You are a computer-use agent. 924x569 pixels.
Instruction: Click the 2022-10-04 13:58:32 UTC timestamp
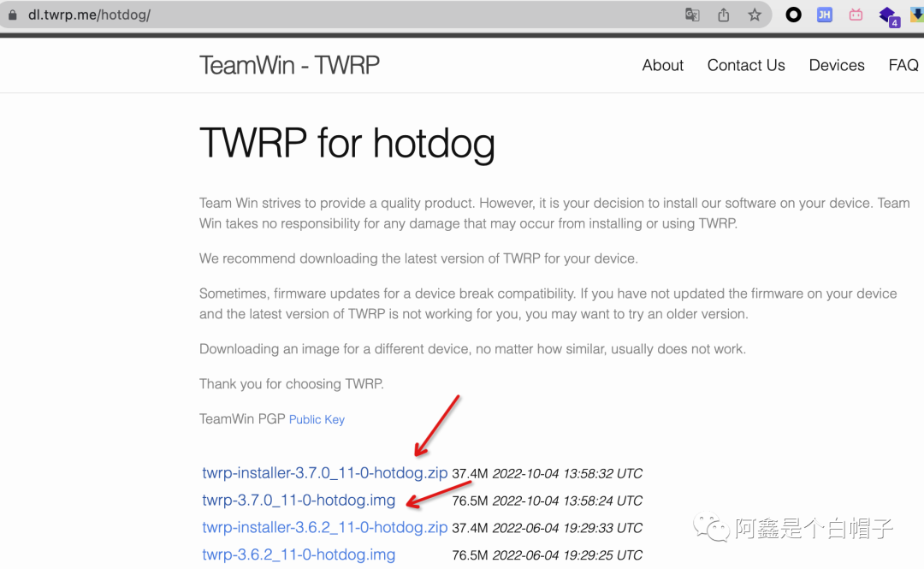[x=567, y=473]
